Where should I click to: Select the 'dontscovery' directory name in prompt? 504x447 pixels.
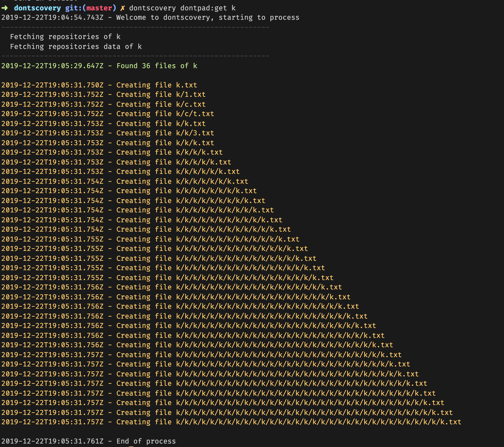pos(37,8)
